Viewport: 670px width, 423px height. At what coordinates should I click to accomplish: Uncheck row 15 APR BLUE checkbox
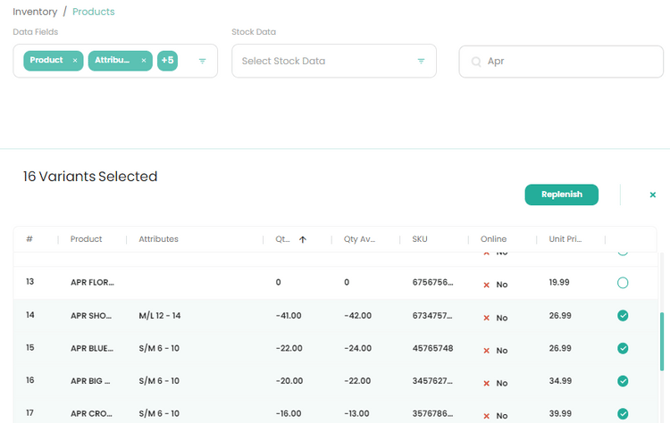[x=623, y=349]
